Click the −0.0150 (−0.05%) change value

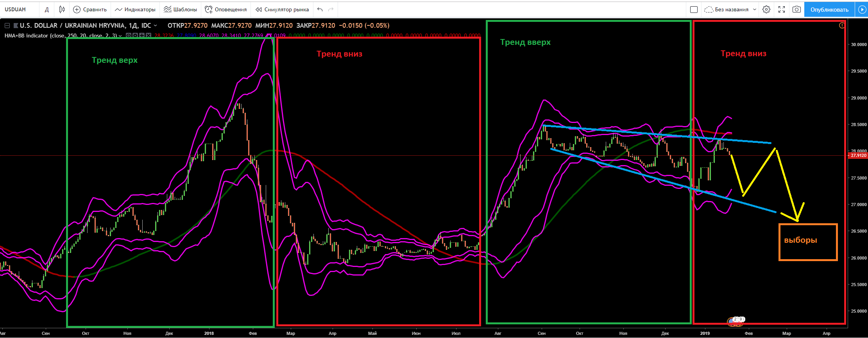(x=364, y=25)
